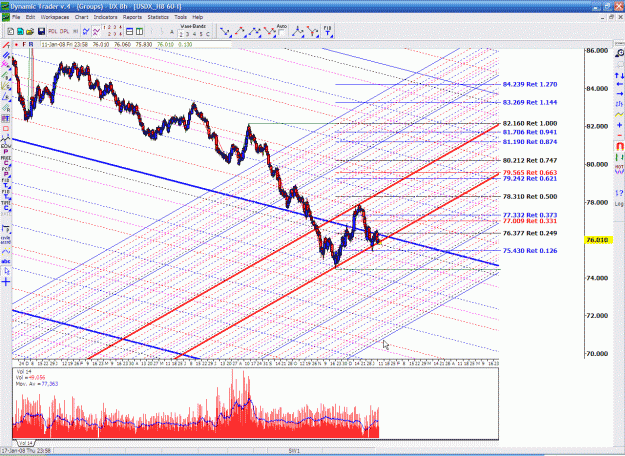
Task: Click the 79.565 Ret 0.663 label
Action: click(x=530, y=173)
